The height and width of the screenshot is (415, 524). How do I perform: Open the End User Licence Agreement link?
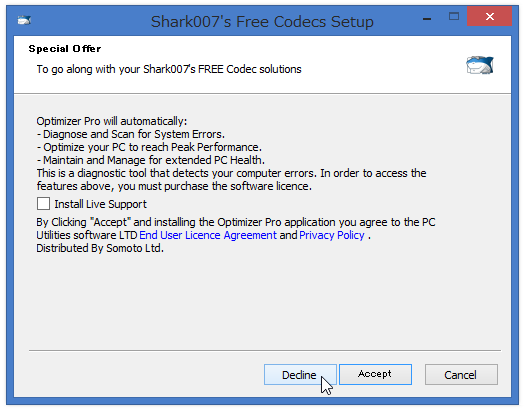(x=208, y=235)
